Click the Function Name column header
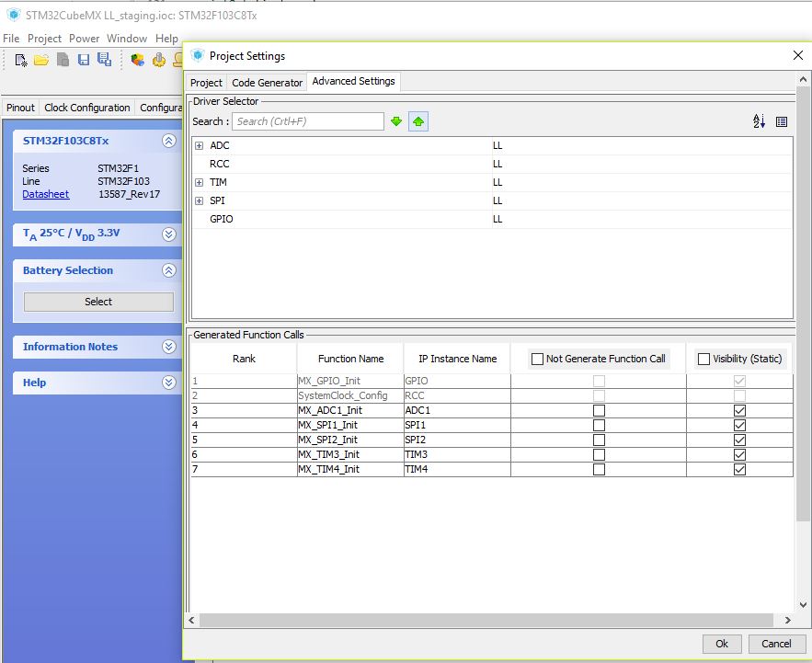Screen dimensions: 812x663 coord(350,359)
